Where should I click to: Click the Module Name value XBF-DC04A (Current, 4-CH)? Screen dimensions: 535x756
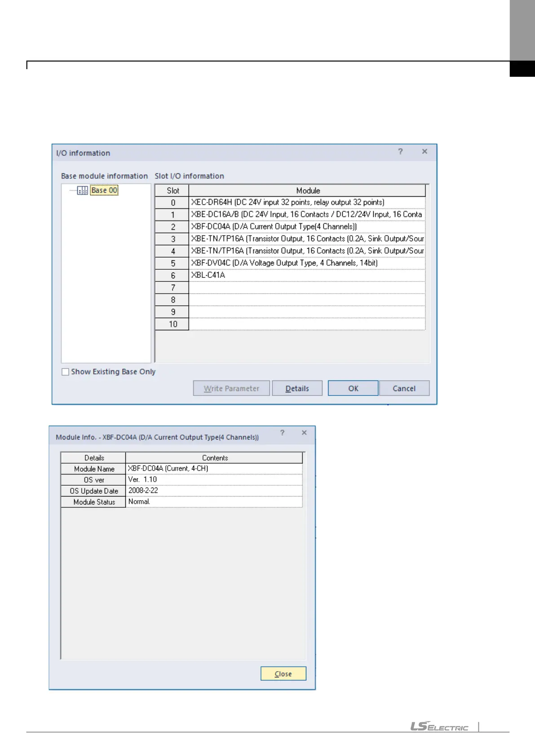tap(214, 469)
